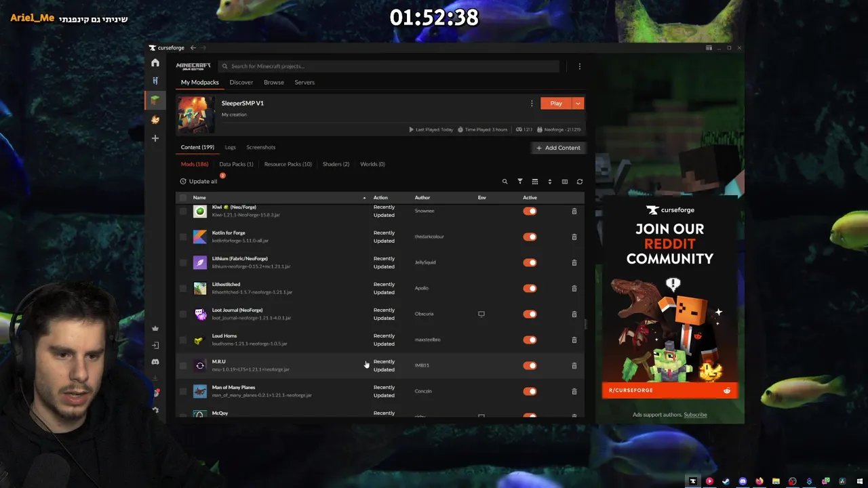This screenshot has width=868, height=488.
Task: Open the Screenshots tab
Action: [x=261, y=148]
